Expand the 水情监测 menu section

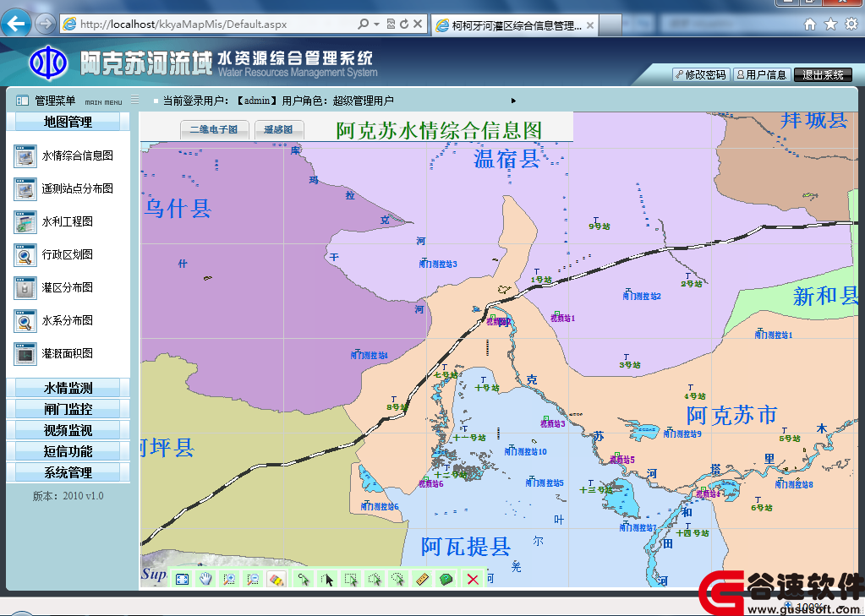pos(68,388)
